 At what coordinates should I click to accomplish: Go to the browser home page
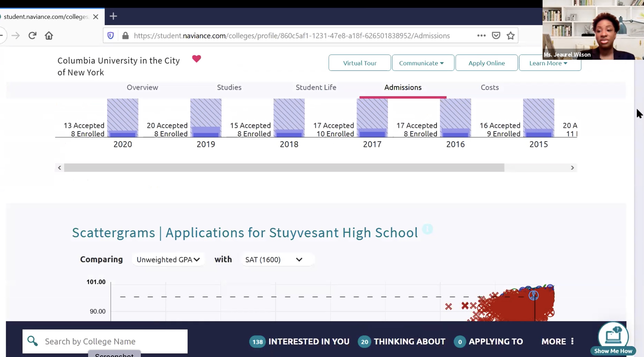(49, 36)
